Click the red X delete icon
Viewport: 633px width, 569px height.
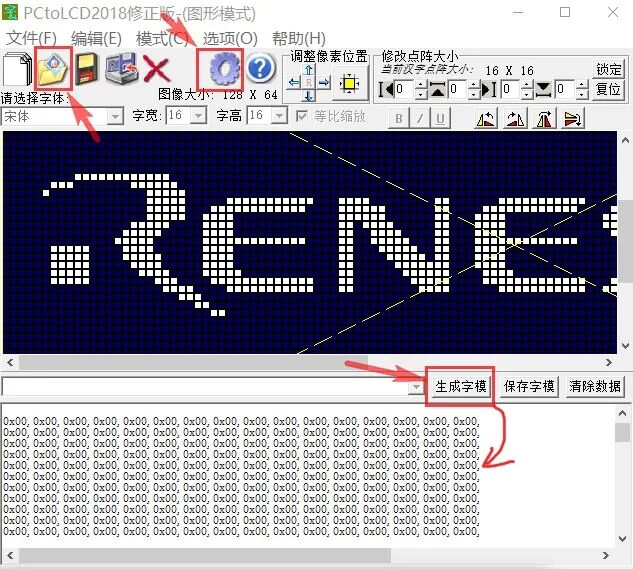tap(157, 69)
